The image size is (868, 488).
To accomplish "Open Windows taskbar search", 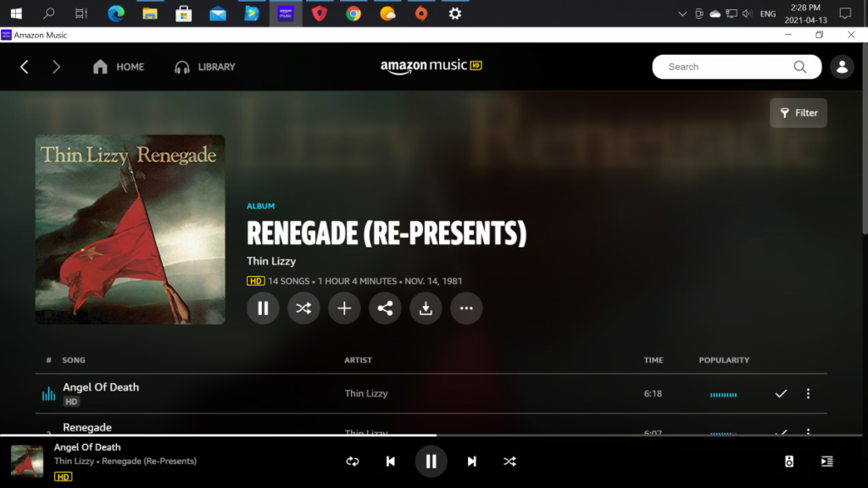I will (48, 14).
